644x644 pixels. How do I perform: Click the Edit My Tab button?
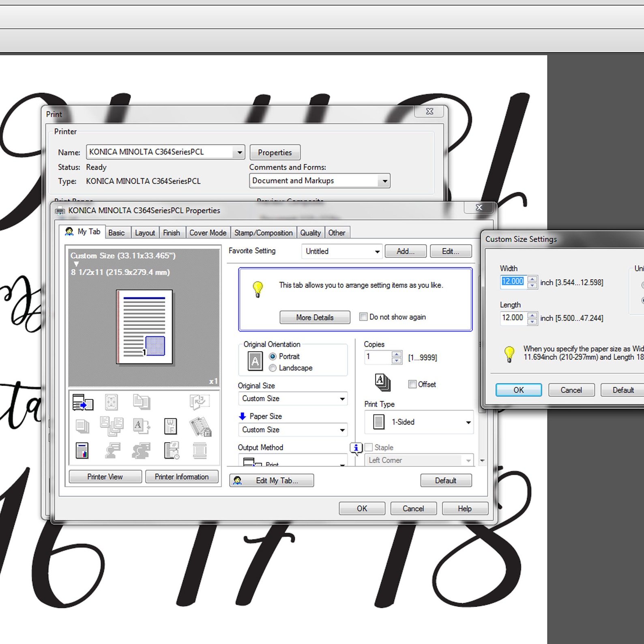click(x=272, y=481)
